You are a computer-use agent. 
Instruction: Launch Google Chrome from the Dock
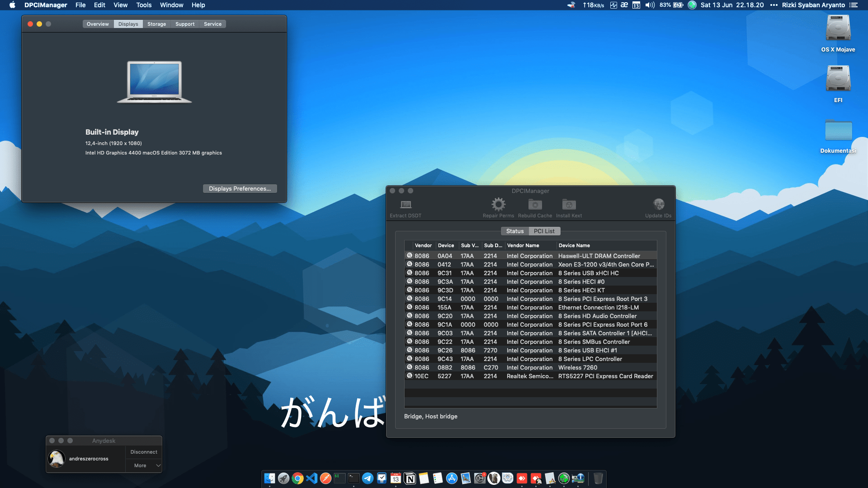coord(297,478)
